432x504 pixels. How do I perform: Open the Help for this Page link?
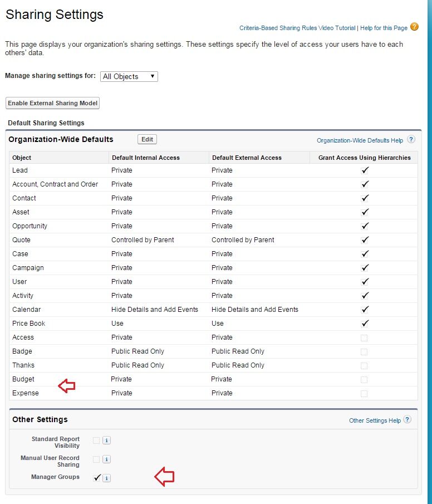pos(384,28)
